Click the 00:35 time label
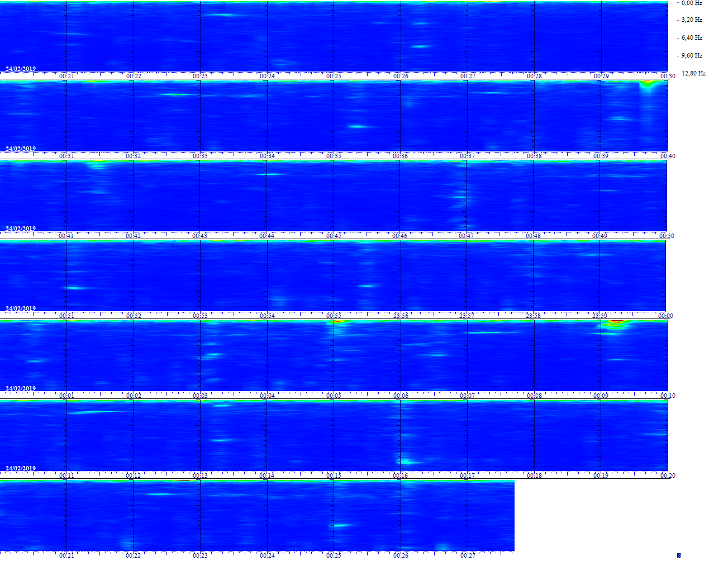The width and height of the screenshot is (728, 561). click(x=334, y=156)
